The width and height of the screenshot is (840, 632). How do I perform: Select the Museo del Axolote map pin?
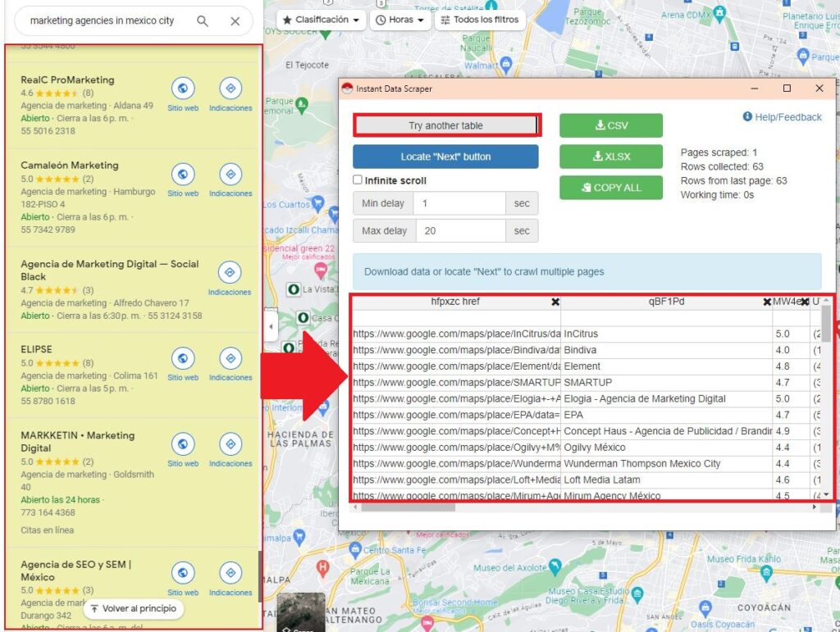[x=555, y=566]
